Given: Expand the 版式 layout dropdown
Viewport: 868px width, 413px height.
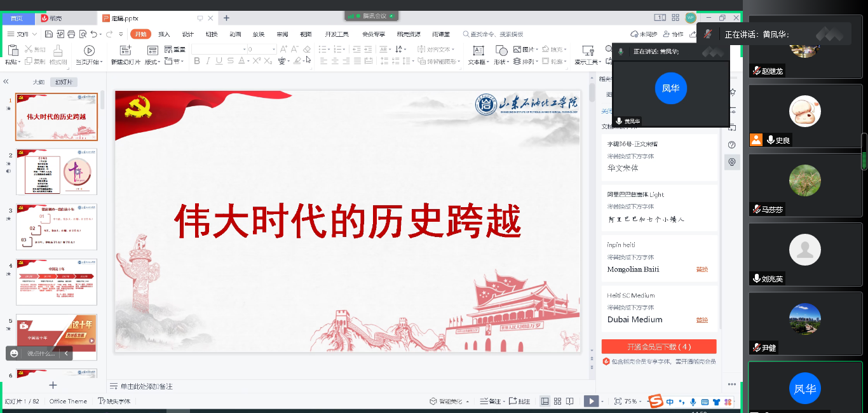Looking at the screenshot, I should pyautogui.click(x=153, y=62).
